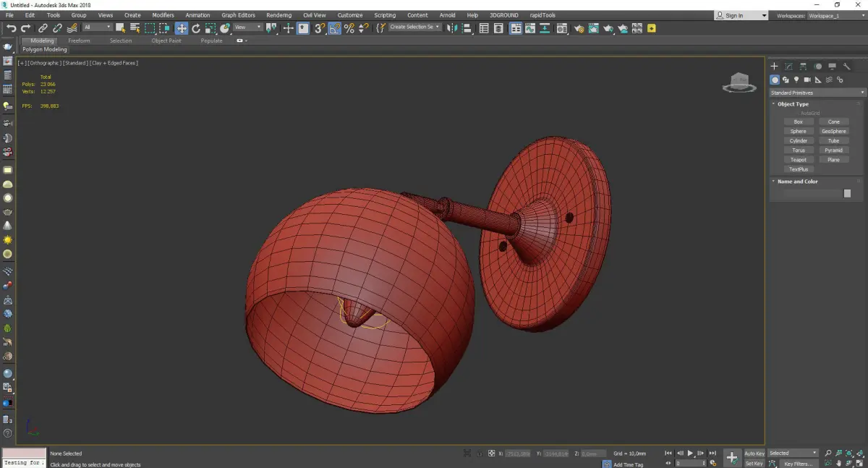Screen dimensions: 868x468
Task: Open the selection filter All dropdown
Action: 97,27
